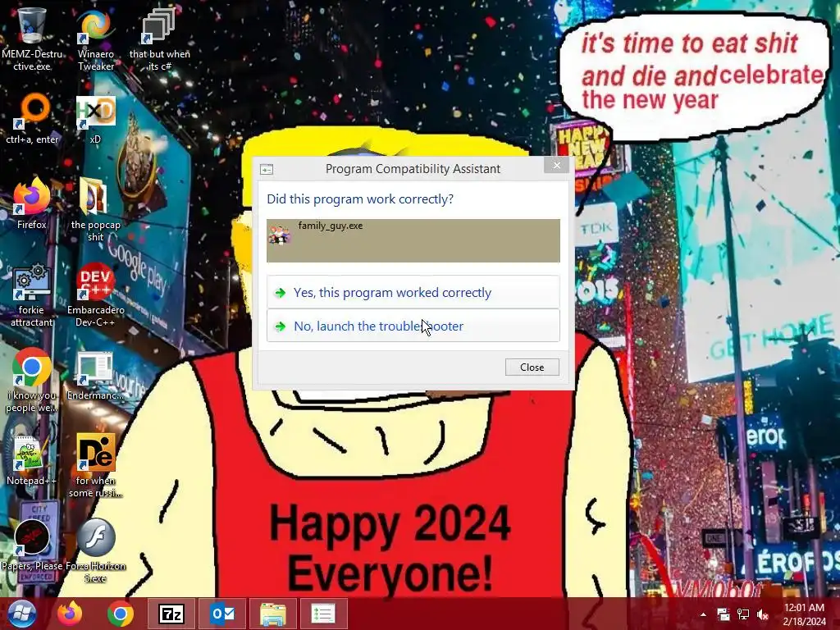Image resolution: width=840 pixels, height=630 pixels.
Task: Open the Windows Start button
Action: (21, 614)
